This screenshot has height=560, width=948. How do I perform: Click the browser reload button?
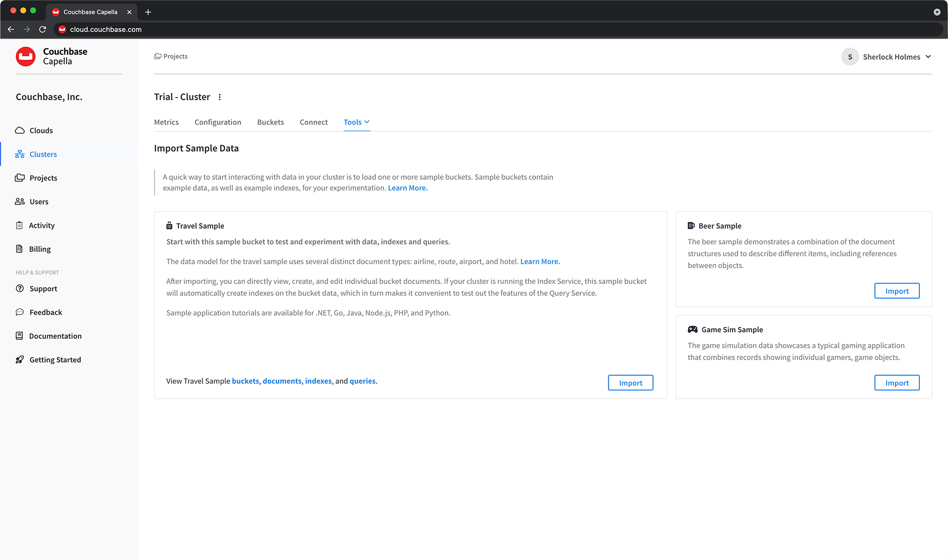pyautogui.click(x=42, y=29)
